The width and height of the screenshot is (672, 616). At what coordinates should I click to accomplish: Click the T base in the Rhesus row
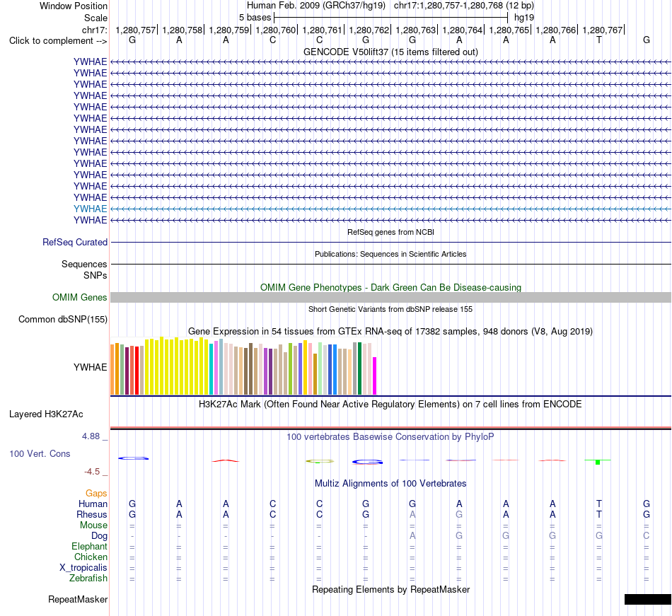(x=599, y=514)
